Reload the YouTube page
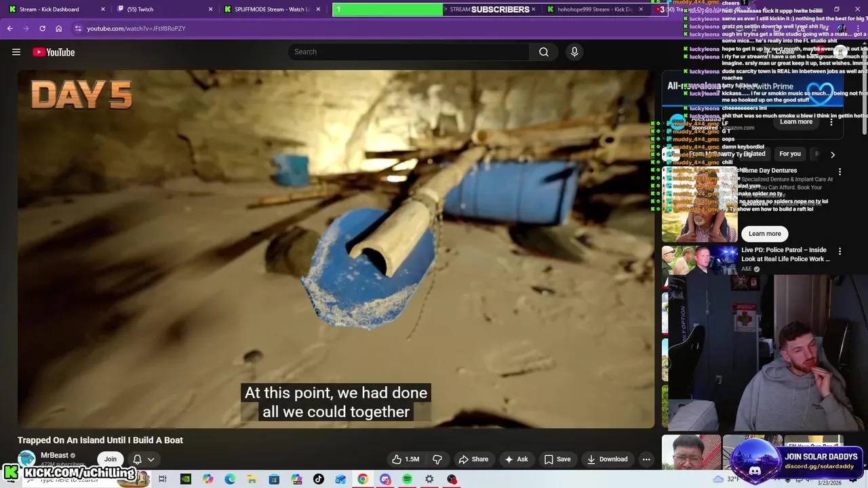The image size is (868, 488). pyautogui.click(x=42, y=28)
